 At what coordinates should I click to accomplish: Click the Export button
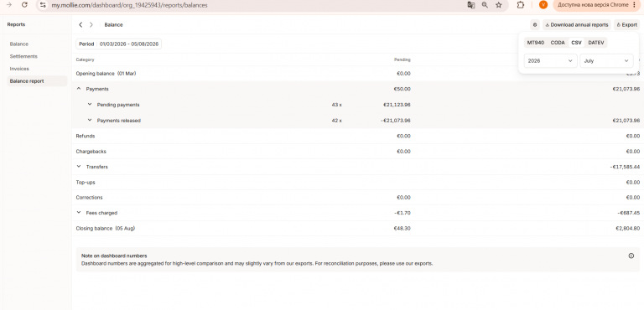point(626,24)
